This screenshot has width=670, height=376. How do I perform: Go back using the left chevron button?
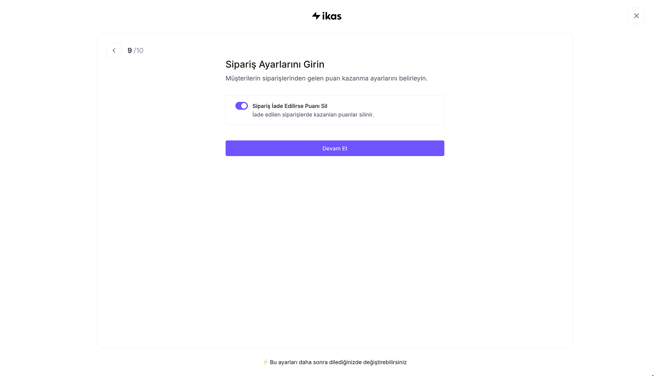114,50
